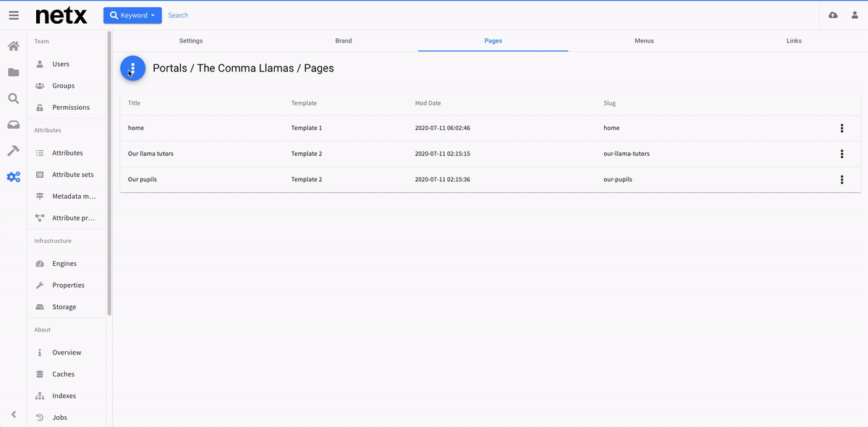Click the Portals / The Comma Llamas / Pages heading

point(243,69)
